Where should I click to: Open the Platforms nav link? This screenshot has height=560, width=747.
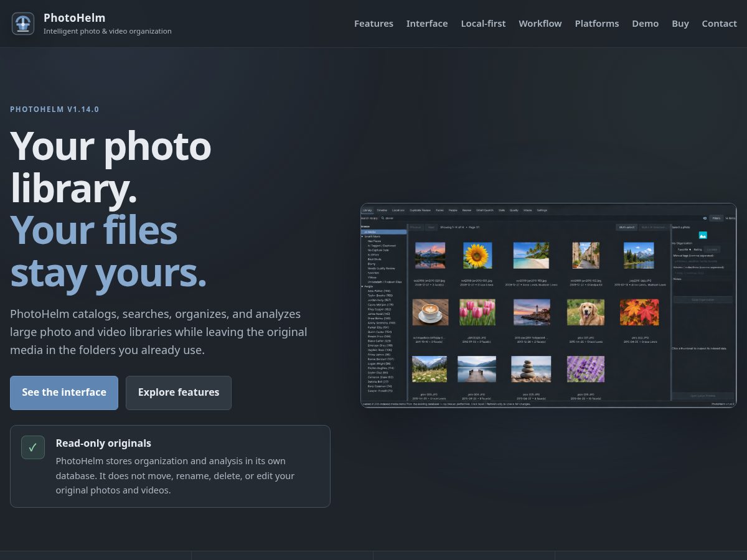click(597, 24)
